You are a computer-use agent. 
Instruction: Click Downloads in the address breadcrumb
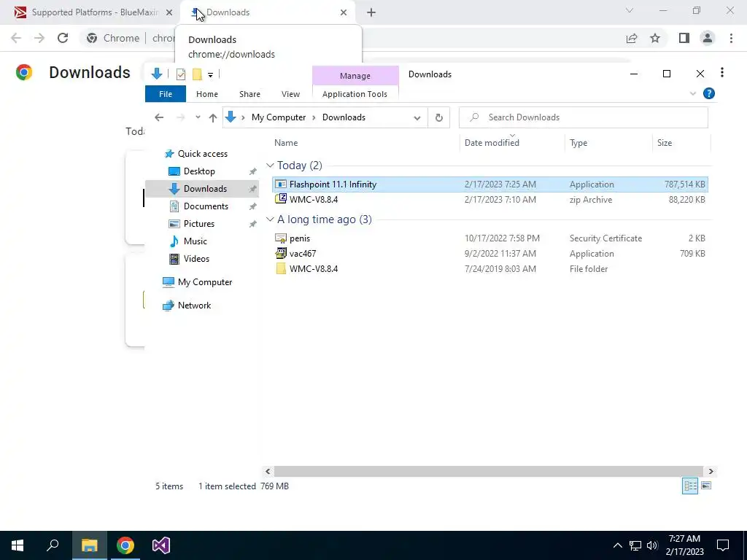(x=344, y=117)
